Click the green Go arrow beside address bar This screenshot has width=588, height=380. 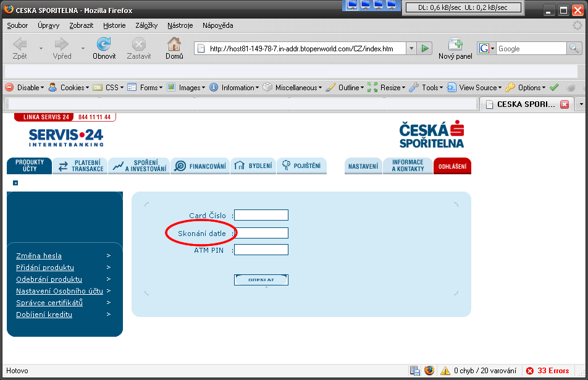[425, 48]
